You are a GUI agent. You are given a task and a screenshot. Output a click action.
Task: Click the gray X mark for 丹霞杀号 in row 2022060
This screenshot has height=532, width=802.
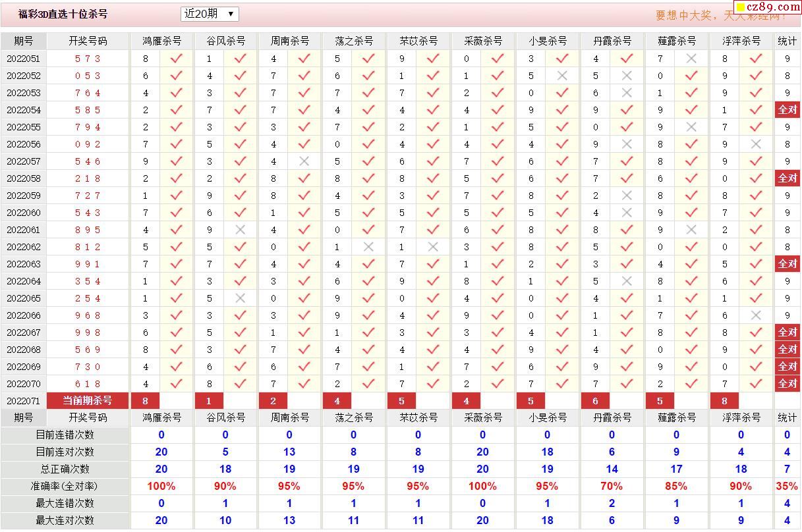[x=627, y=213]
